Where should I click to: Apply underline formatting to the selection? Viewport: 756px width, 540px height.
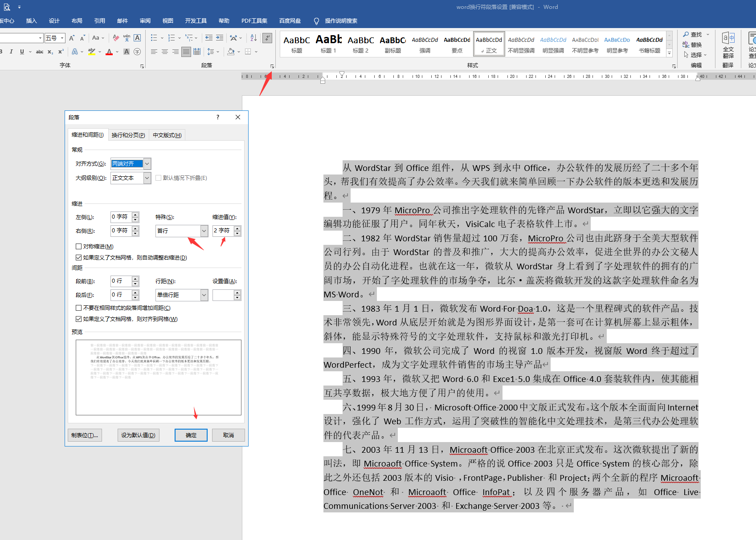(22, 52)
